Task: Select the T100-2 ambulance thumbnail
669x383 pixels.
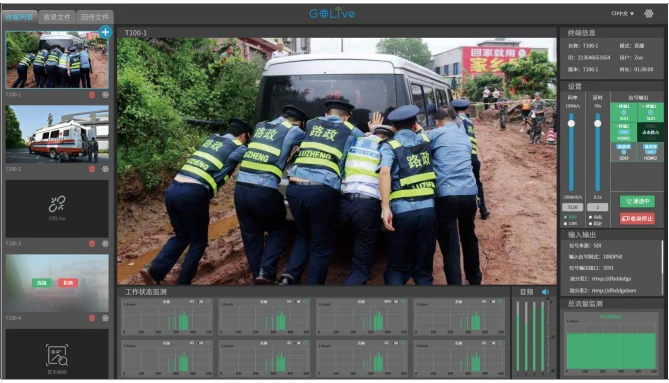Action: point(57,134)
